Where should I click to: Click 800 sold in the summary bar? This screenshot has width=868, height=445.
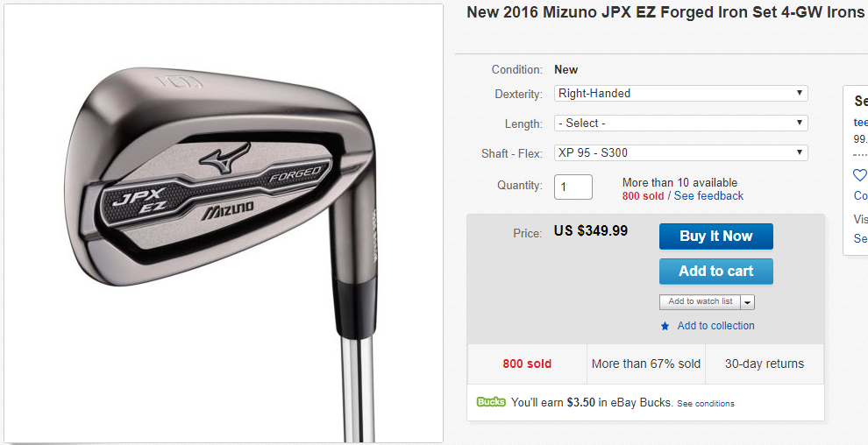click(x=527, y=364)
